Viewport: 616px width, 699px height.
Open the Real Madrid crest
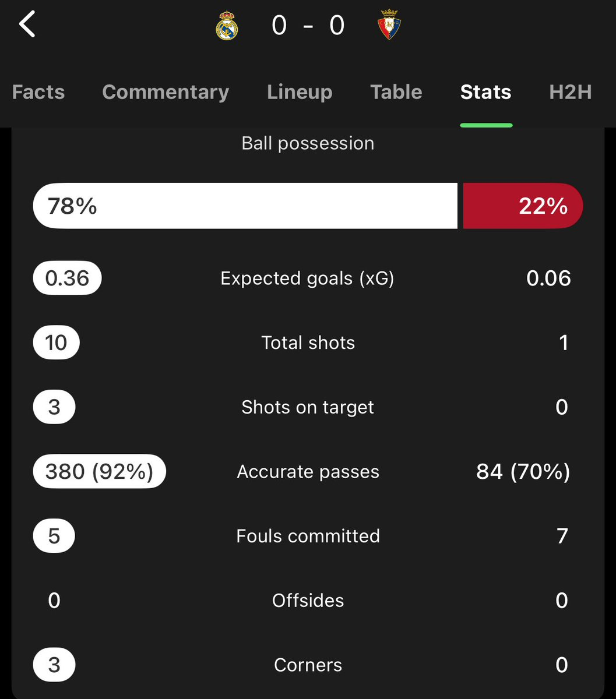pos(227,26)
